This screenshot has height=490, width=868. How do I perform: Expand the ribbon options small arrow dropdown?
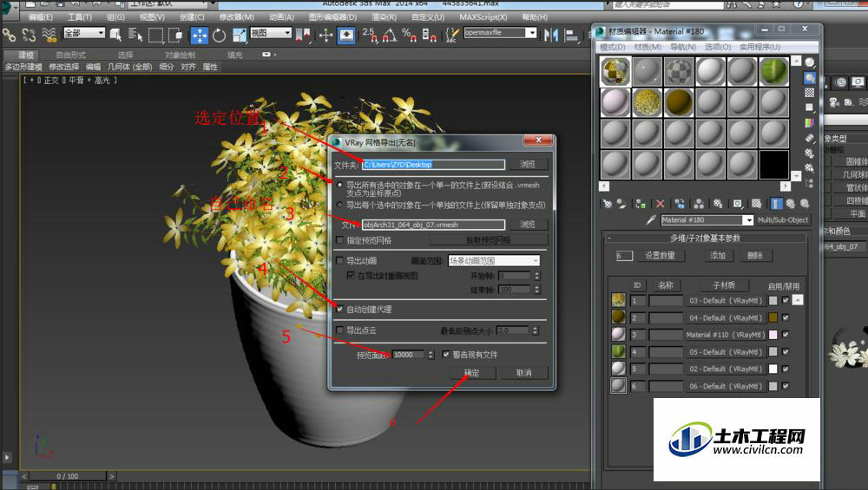coord(268,55)
